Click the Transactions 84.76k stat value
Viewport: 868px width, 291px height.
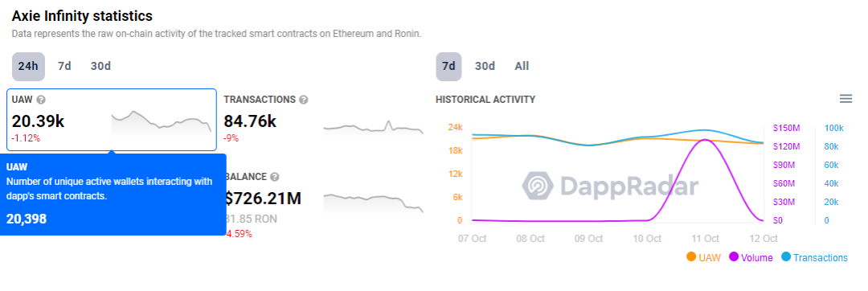[x=250, y=121]
